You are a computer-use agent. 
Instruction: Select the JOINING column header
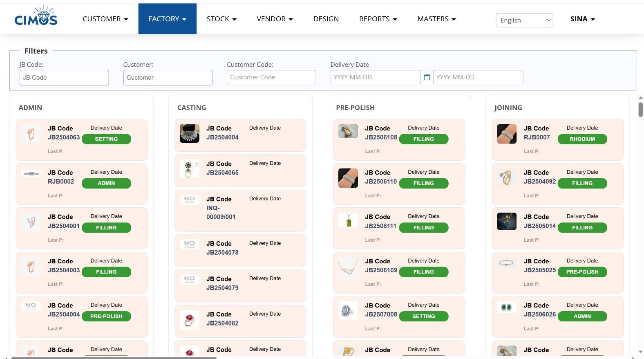[x=508, y=108]
